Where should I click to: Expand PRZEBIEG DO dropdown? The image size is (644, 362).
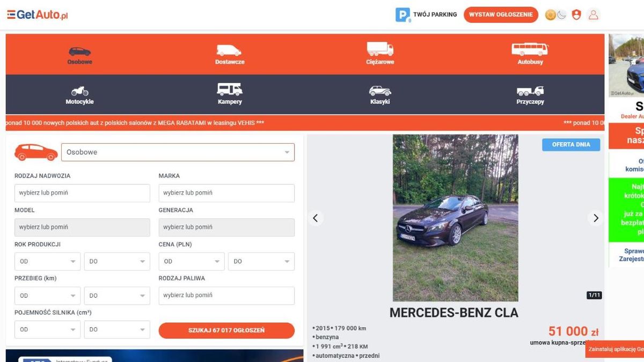click(x=117, y=295)
